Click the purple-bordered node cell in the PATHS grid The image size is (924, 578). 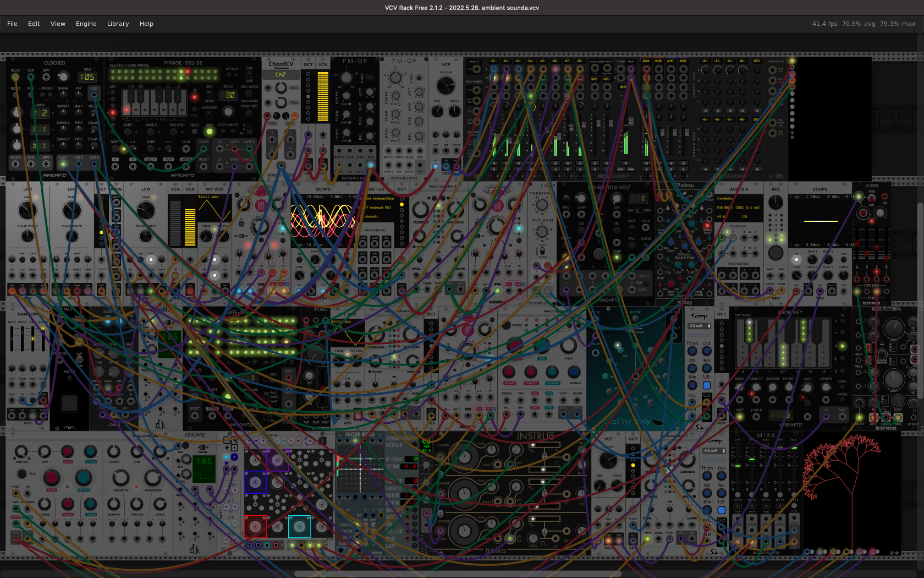[x=277, y=460]
